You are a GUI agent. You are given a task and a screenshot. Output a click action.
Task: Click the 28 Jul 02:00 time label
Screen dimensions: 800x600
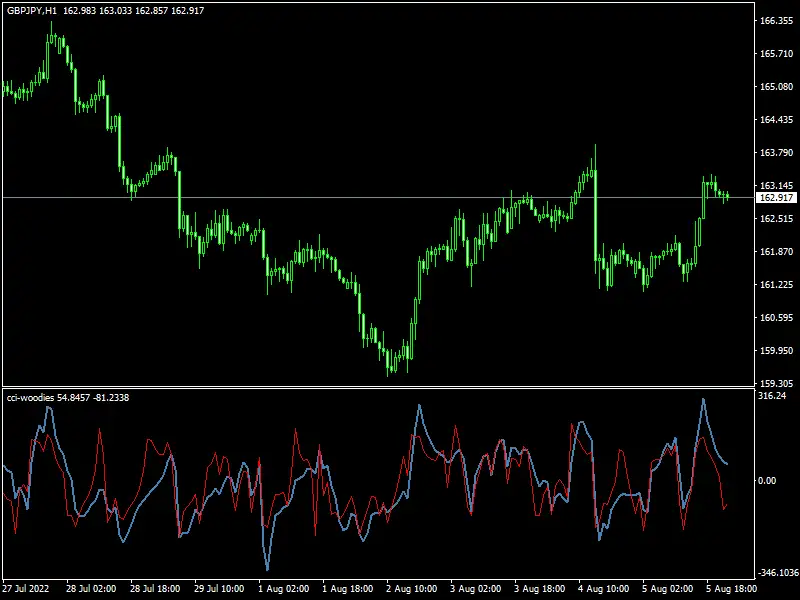click(x=91, y=589)
